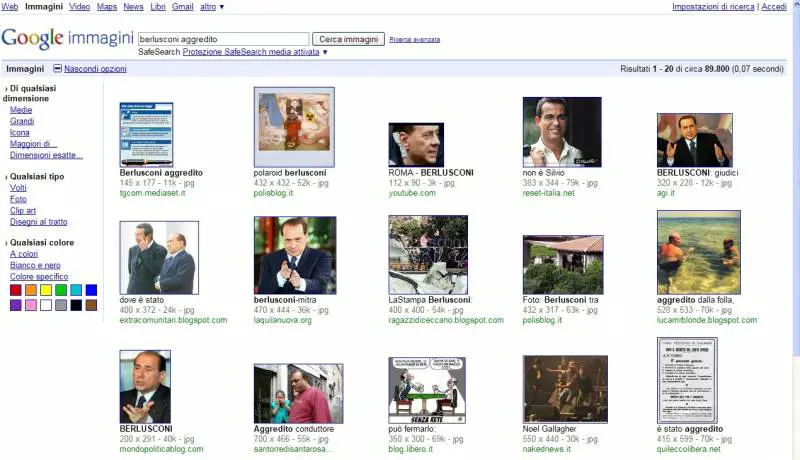
Task: Pick the yellow color swatch
Action: [x=46, y=290]
